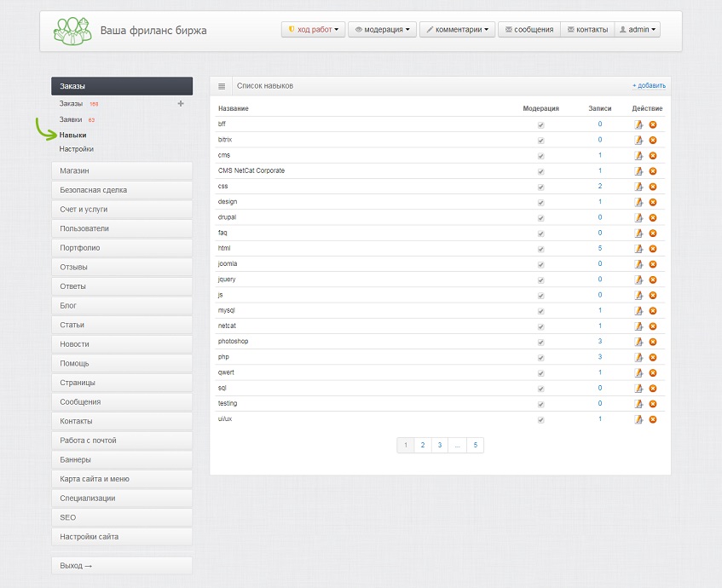Delete the bff skill

652,124
